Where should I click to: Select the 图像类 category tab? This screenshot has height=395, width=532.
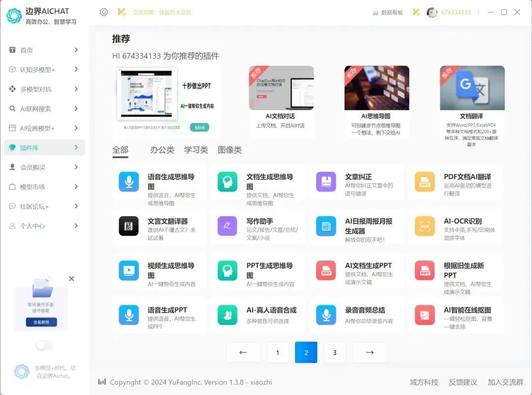[x=230, y=150]
